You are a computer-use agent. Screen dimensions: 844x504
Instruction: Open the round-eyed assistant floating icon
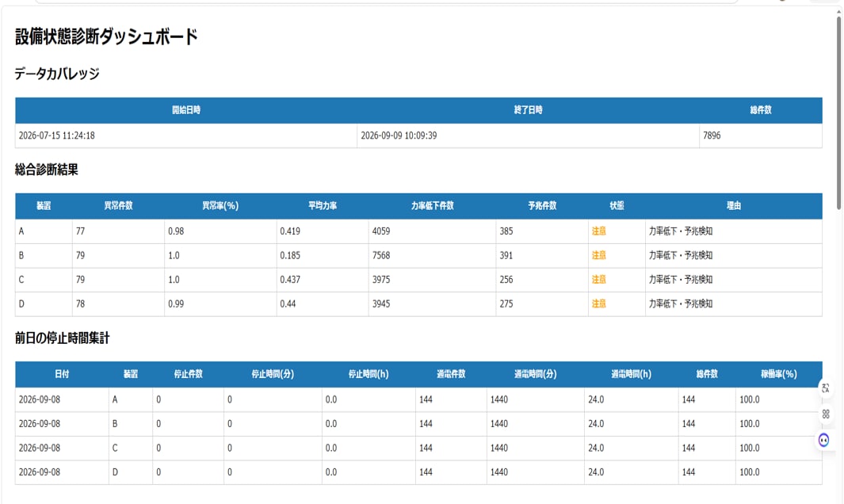click(x=824, y=441)
